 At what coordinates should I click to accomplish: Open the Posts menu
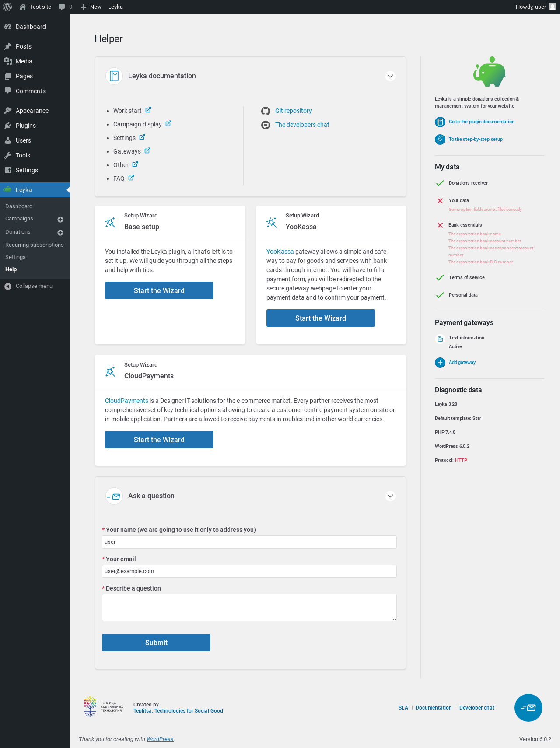pyautogui.click(x=35, y=46)
